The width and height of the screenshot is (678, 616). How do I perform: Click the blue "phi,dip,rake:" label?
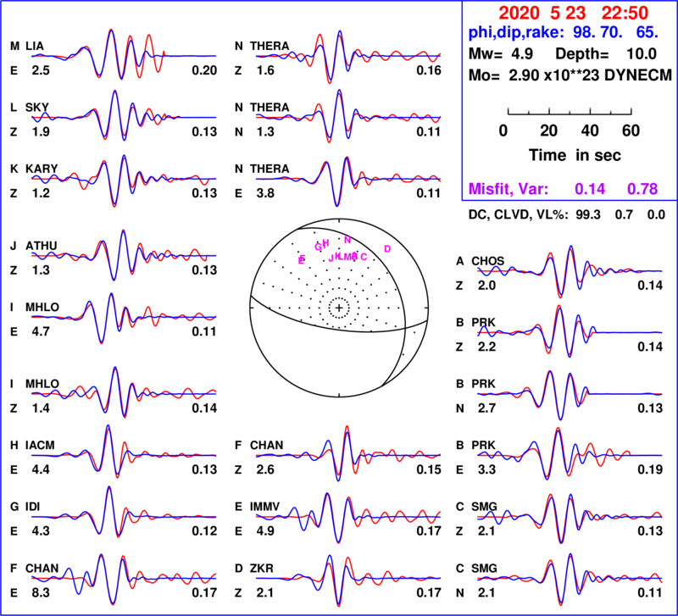[x=516, y=32]
